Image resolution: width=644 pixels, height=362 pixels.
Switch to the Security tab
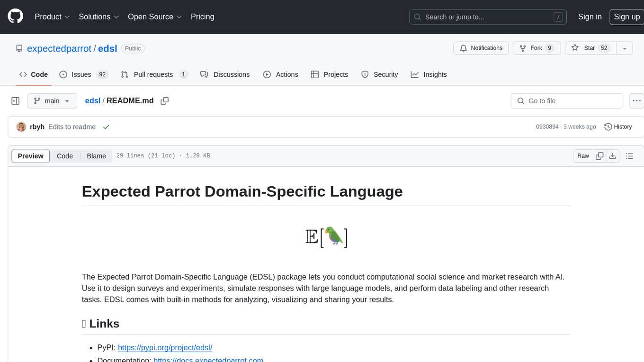(x=380, y=74)
